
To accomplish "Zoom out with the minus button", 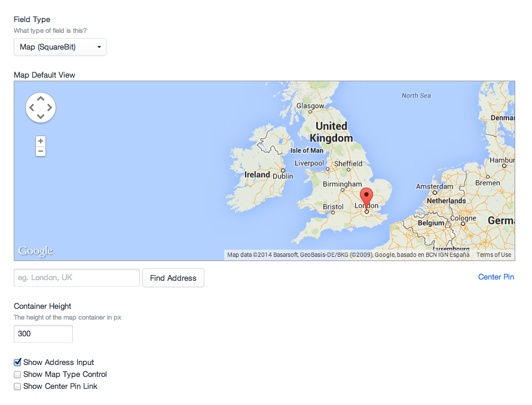I will [40, 151].
